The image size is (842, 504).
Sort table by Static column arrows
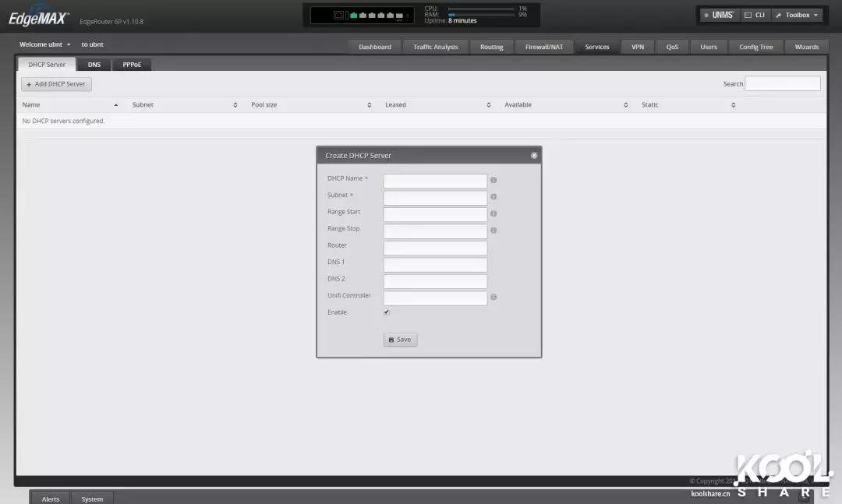[x=733, y=105]
